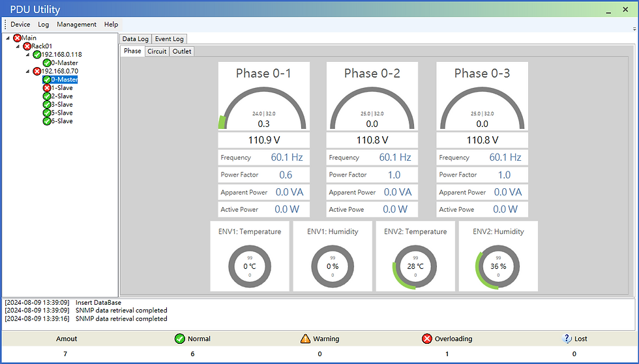Image resolution: width=639 pixels, height=364 pixels.
Task: Select the Main tree item
Action: tap(29, 38)
